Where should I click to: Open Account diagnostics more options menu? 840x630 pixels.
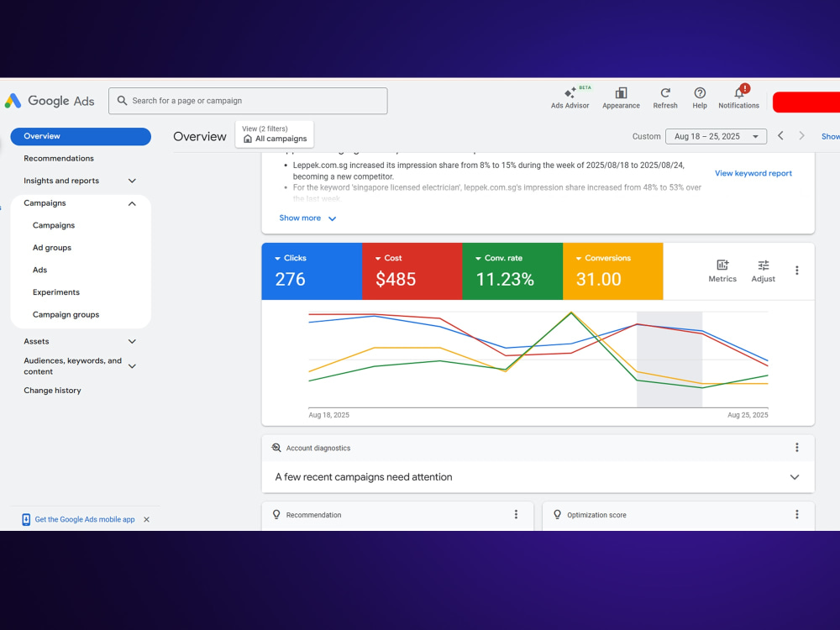(796, 448)
